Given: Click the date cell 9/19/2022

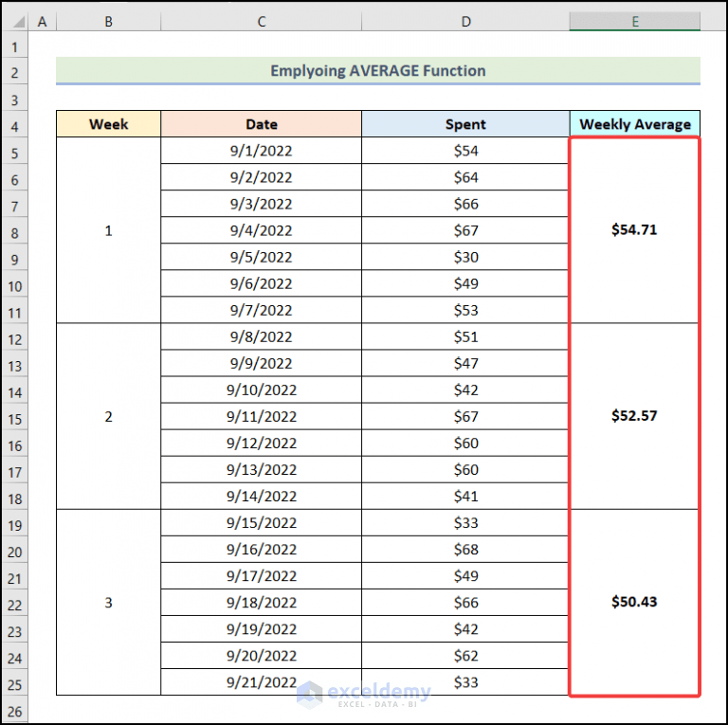Looking at the screenshot, I should pos(262,629).
